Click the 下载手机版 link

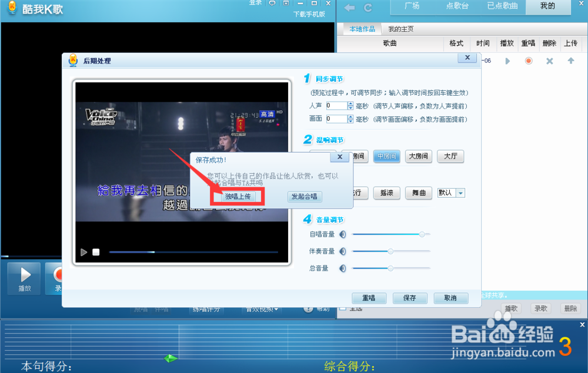[x=309, y=14]
